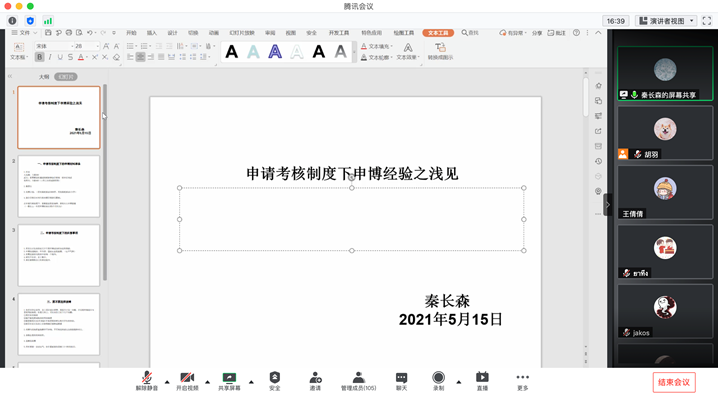Expand options arrow next to Record
This screenshot has width=718, height=397.
[x=458, y=382]
